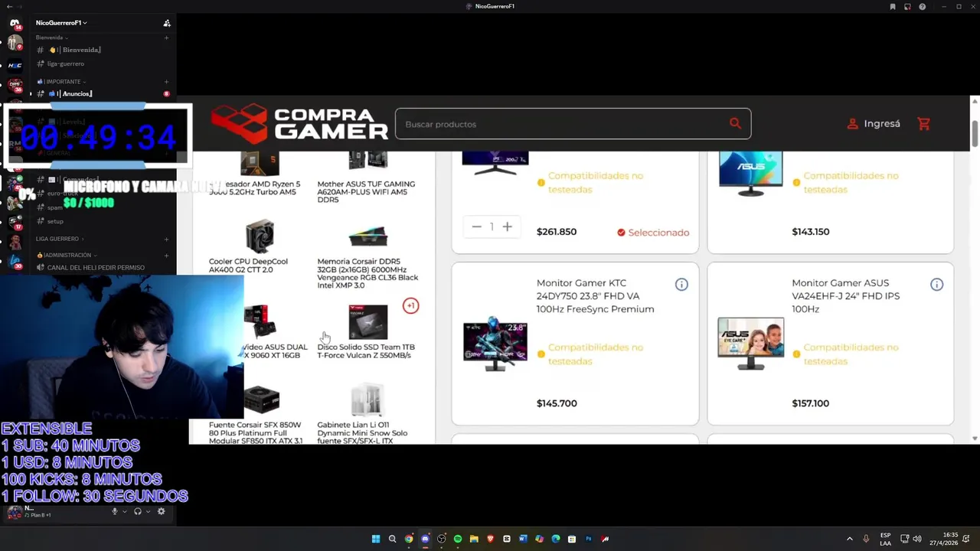Screen dimensions: 980x551
Task: Click the Compra Gamer logo
Action: (299, 123)
